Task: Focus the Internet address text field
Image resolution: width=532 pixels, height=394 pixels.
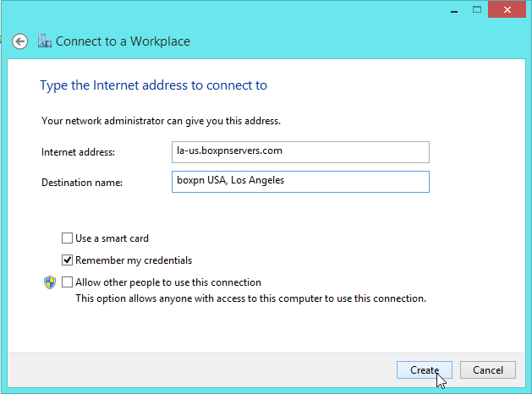Action: pyautogui.click(x=300, y=152)
